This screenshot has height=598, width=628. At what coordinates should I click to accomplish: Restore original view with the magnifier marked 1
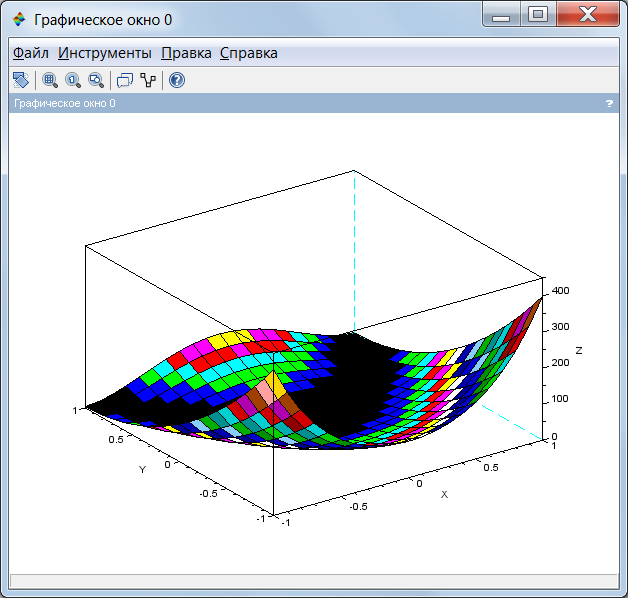[73, 80]
